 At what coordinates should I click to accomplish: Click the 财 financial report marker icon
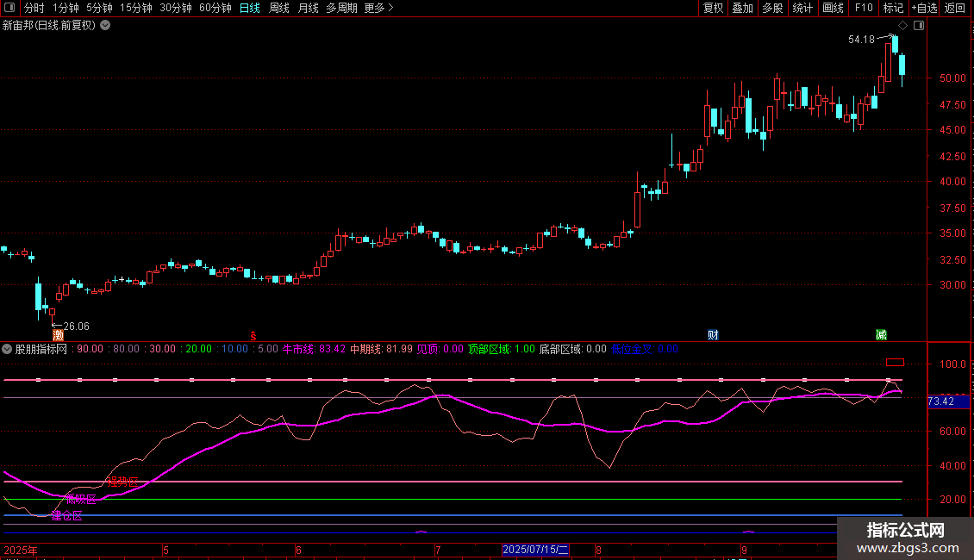tap(713, 334)
